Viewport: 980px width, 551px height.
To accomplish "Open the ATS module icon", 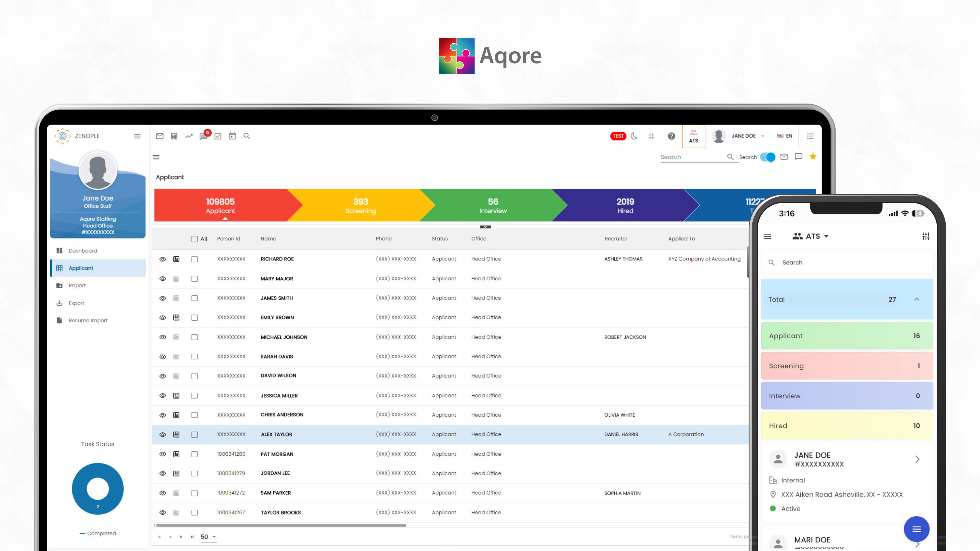I will [x=694, y=136].
